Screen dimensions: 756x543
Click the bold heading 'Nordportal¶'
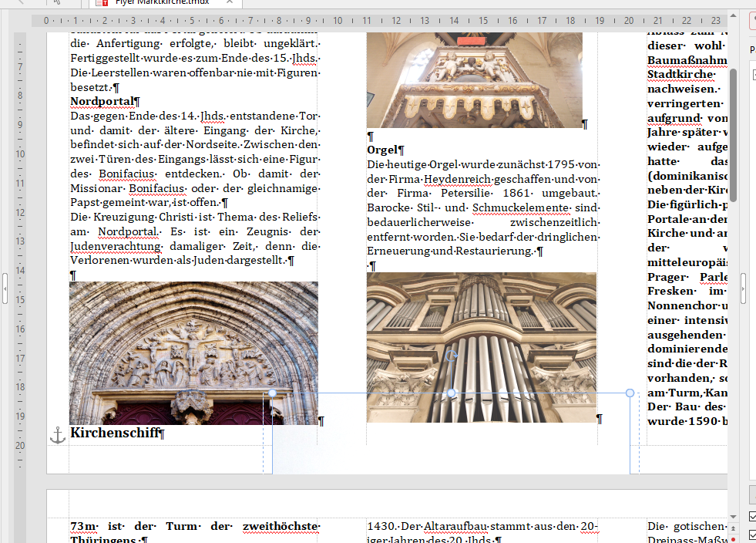[x=105, y=101]
